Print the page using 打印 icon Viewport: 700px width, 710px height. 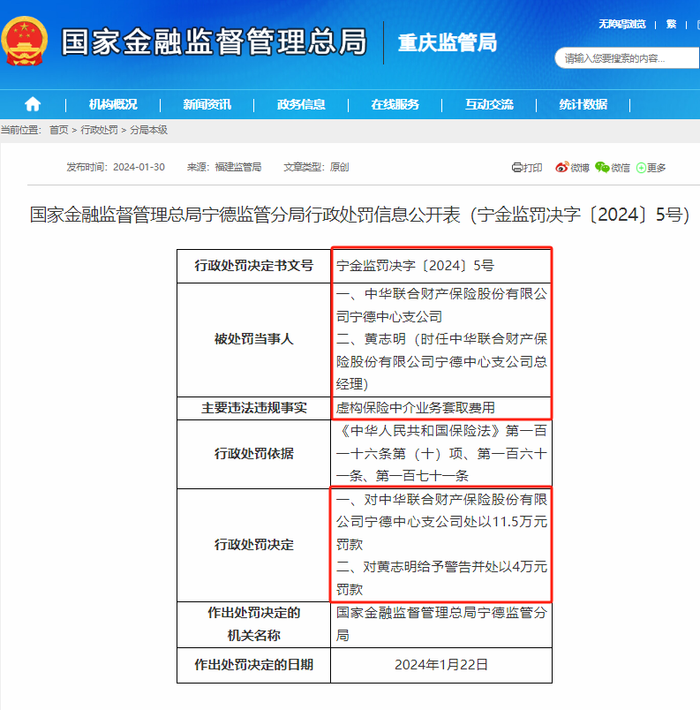click(x=527, y=167)
